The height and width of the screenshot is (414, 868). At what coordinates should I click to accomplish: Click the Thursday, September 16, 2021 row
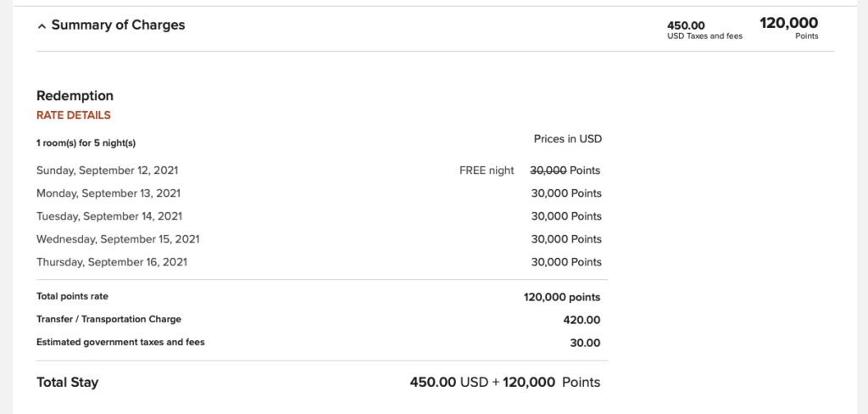coord(112,262)
